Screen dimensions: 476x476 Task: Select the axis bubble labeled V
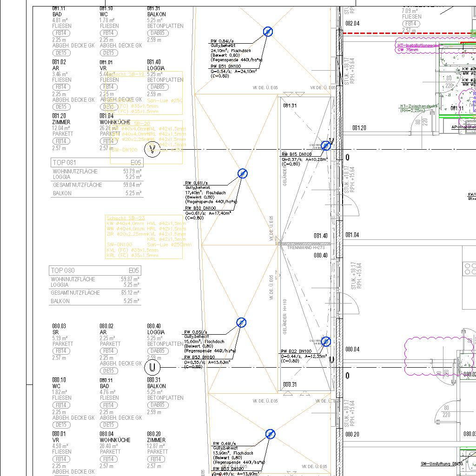152,149
